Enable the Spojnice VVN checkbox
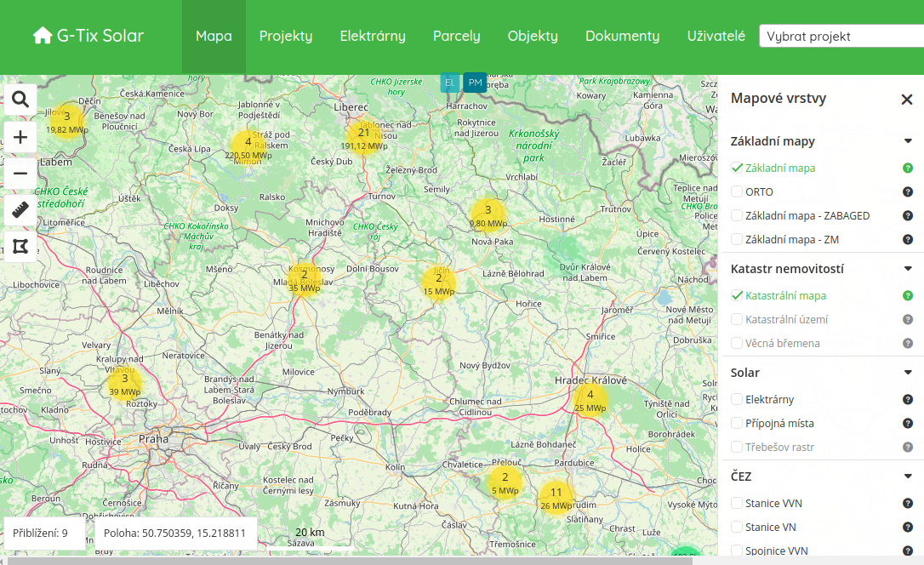The height and width of the screenshot is (565, 924). click(x=737, y=551)
